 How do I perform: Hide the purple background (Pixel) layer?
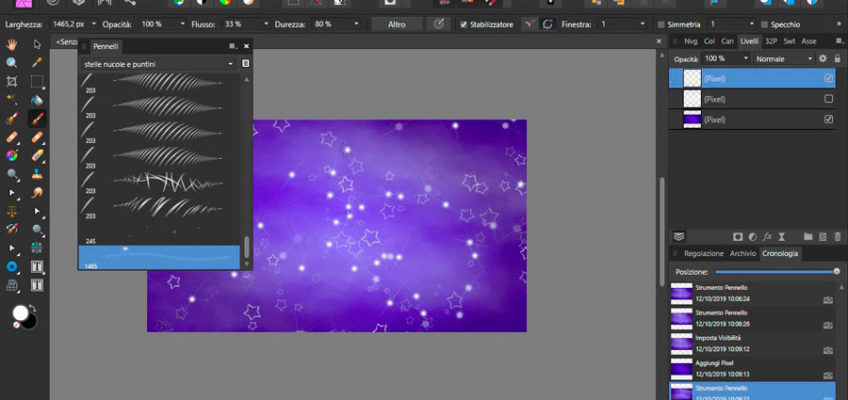point(829,119)
